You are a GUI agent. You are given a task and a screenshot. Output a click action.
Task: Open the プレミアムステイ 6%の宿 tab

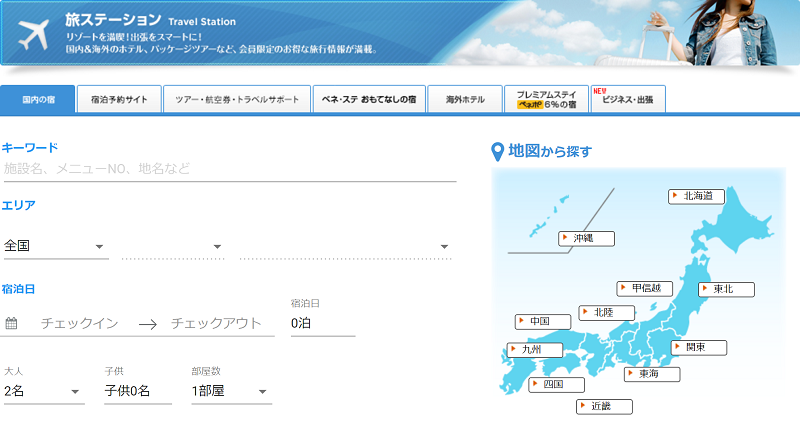pyautogui.click(x=546, y=99)
